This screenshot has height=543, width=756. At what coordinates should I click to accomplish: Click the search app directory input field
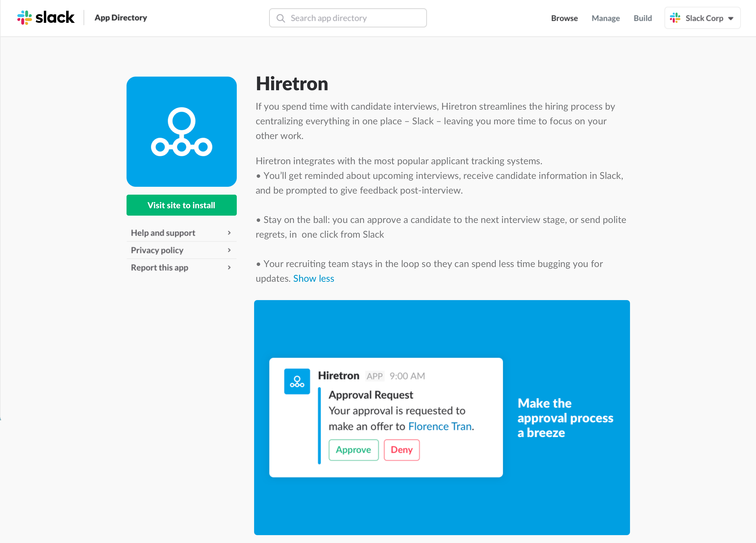click(x=348, y=18)
